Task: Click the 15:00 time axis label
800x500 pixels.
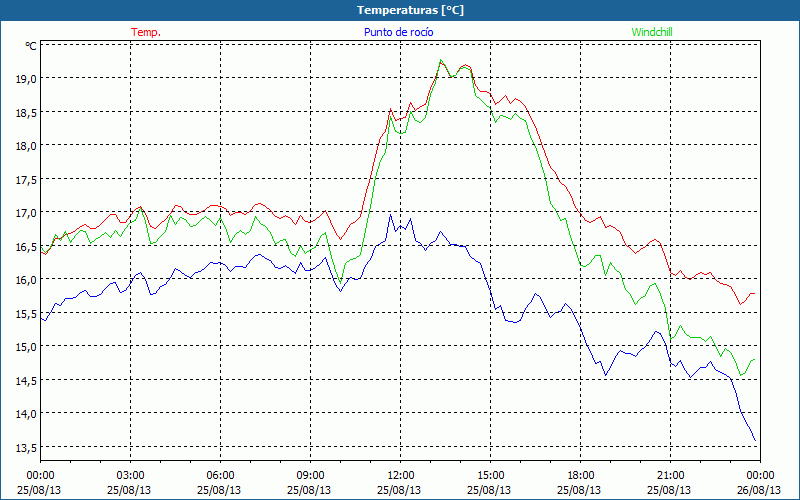Action: point(490,475)
